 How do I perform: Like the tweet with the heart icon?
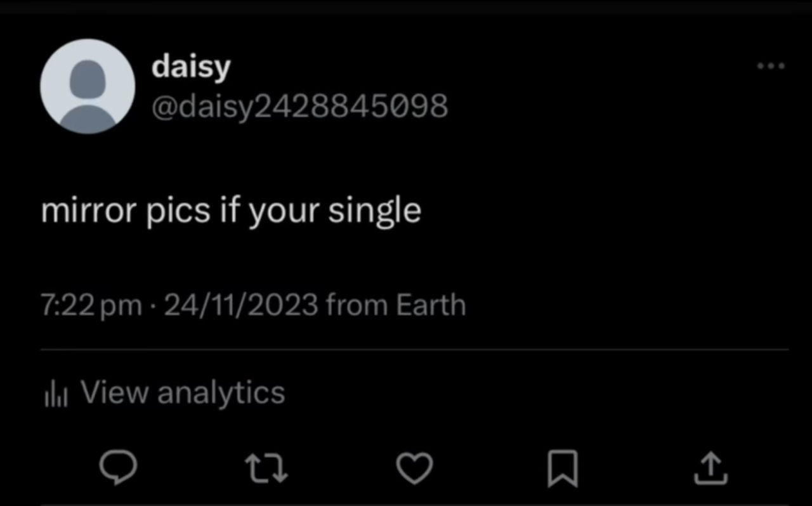click(414, 469)
